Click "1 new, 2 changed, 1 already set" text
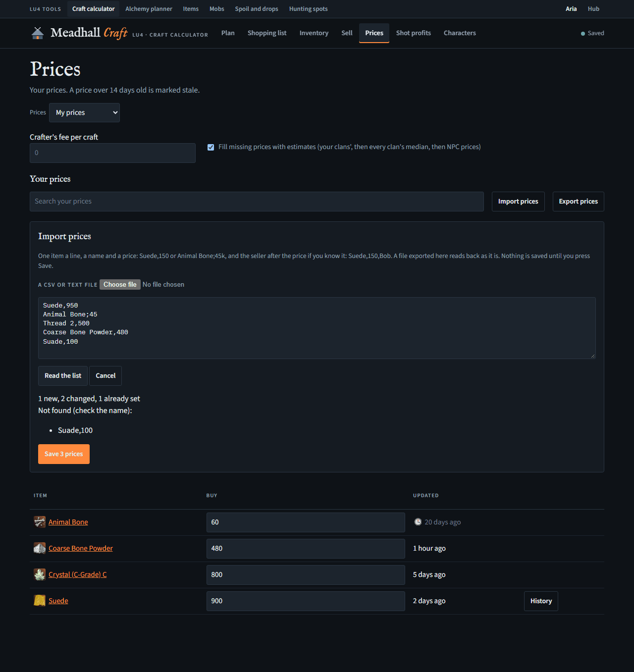Screen dimensions: 634x672 (x=89, y=399)
